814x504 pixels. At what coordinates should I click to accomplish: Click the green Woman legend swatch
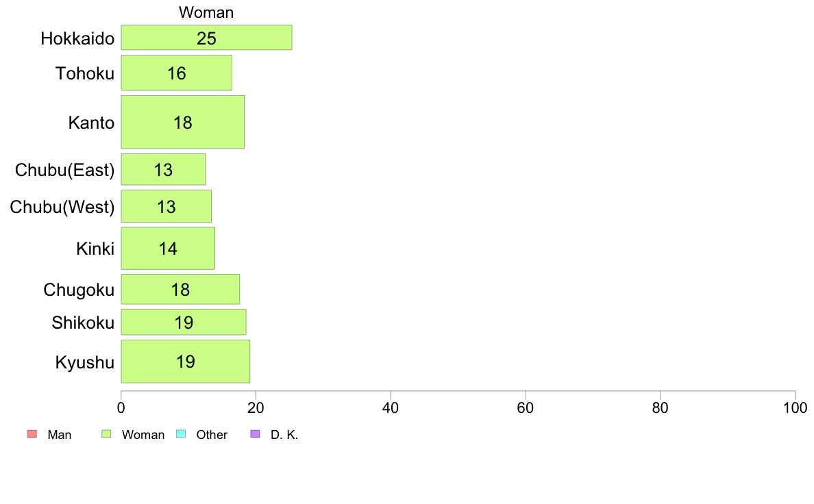coord(106,434)
